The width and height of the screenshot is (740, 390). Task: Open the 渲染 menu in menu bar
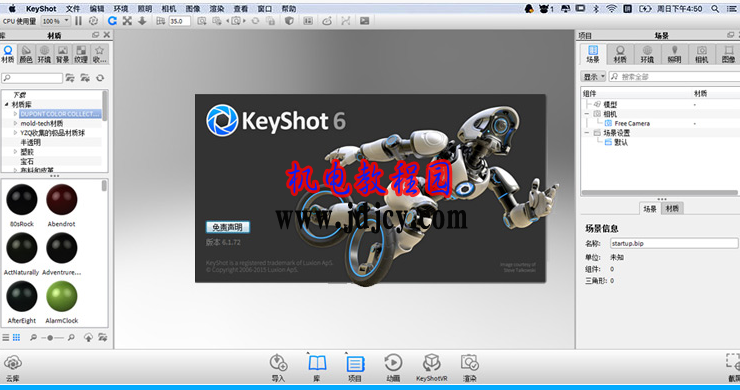[217, 8]
